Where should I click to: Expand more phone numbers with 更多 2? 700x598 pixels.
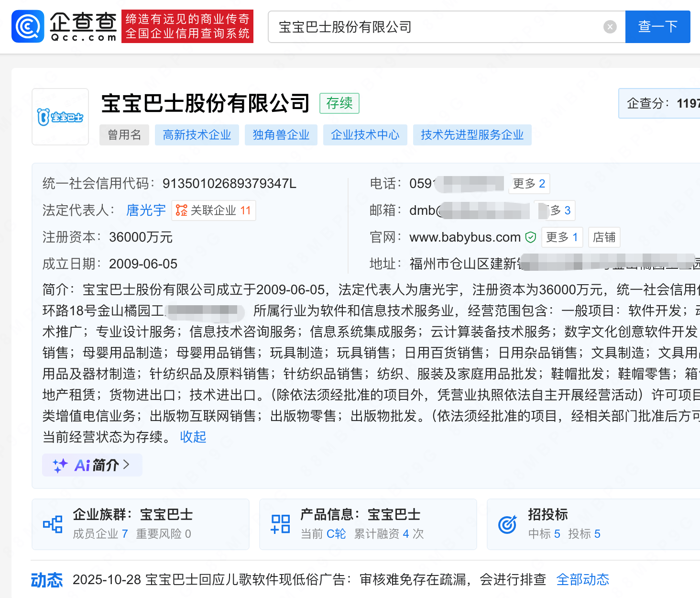point(529,183)
